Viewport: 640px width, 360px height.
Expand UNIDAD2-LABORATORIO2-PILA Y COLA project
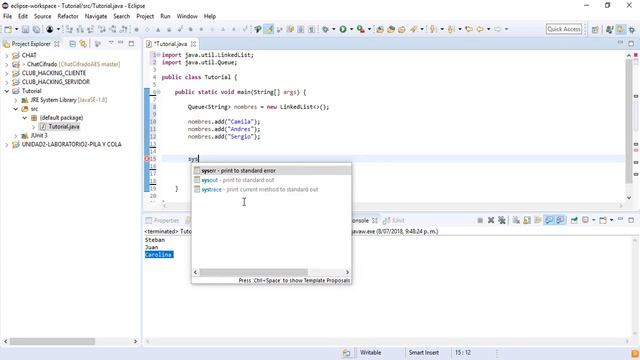[7, 144]
